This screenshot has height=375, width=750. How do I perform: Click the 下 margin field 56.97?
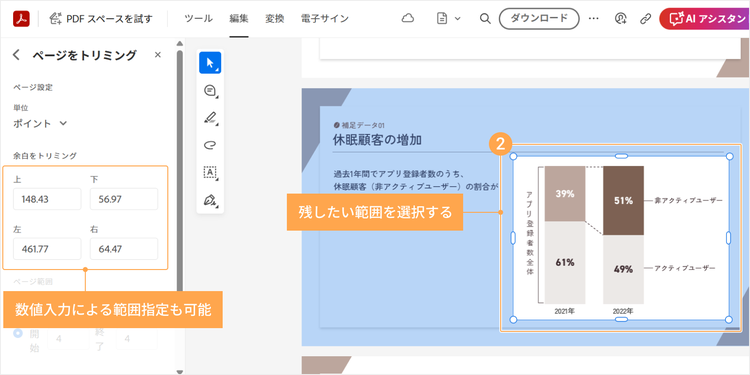click(x=124, y=199)
